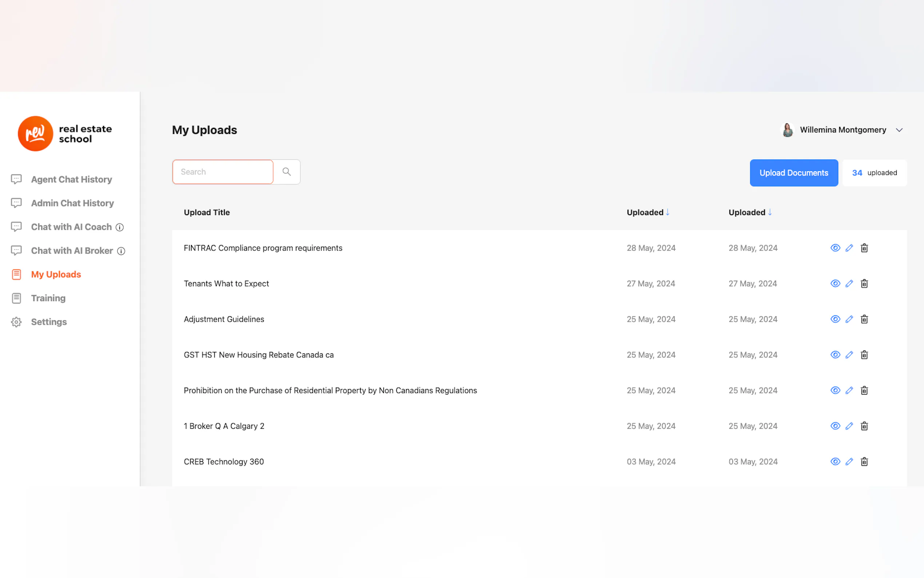Open info icon beside Chat with AI Coach
The image size is (924, 578).
coord(120,227)
